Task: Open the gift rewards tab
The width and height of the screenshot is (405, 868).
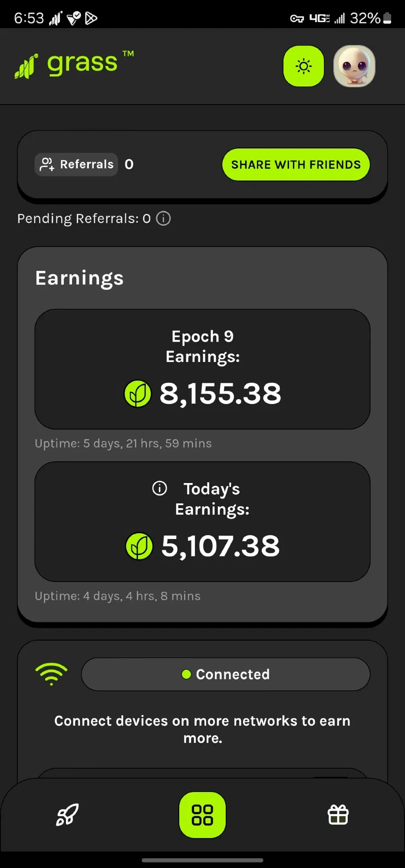Action: pos(338,815)
